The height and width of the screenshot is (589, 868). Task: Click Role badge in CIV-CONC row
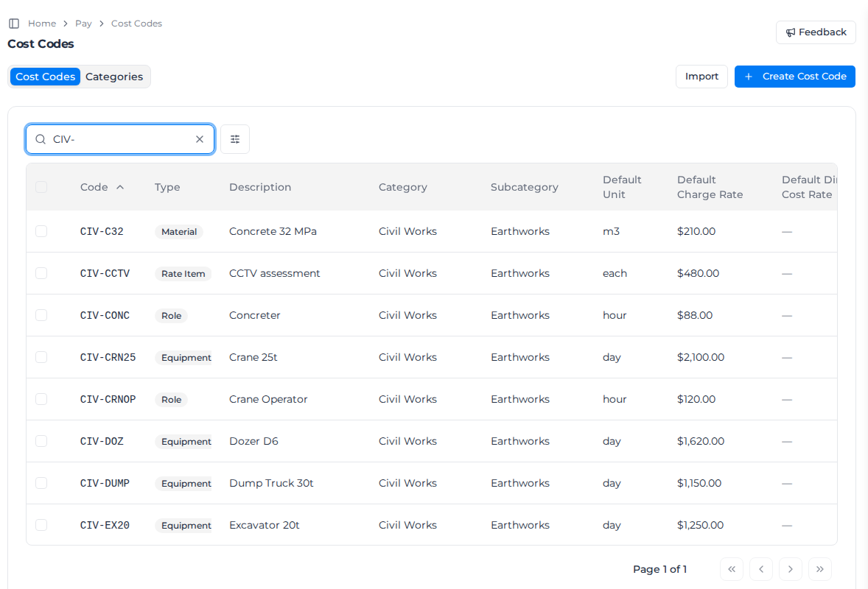171,316
